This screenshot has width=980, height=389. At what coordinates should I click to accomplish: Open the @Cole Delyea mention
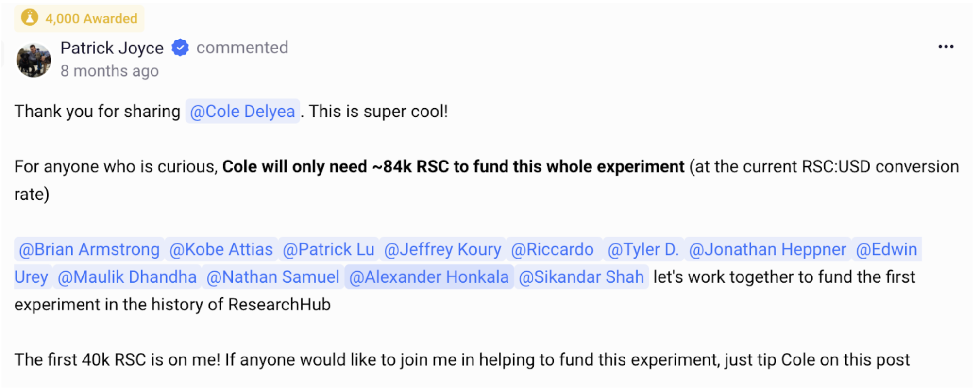[242, 111]
